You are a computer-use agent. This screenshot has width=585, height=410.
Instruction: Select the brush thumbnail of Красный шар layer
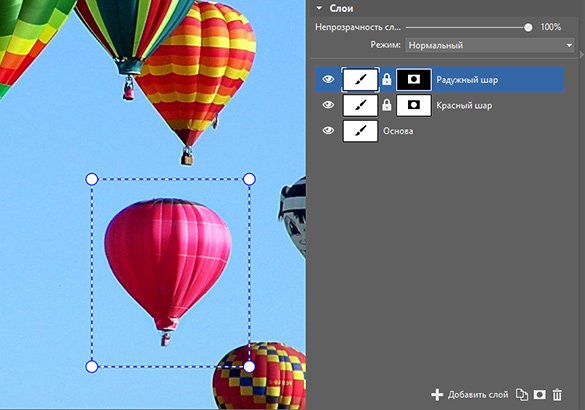(360, 105)
